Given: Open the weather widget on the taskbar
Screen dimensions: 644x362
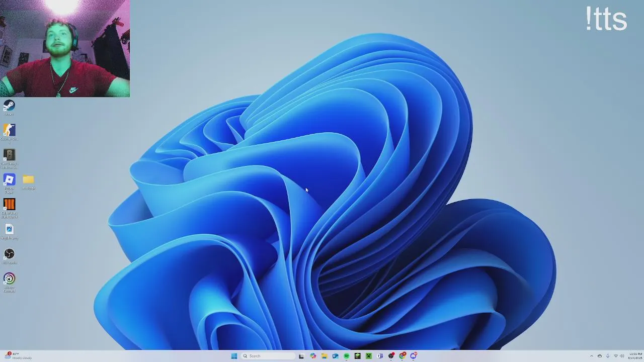Looking at the screenshot, I should coord(19,356).
